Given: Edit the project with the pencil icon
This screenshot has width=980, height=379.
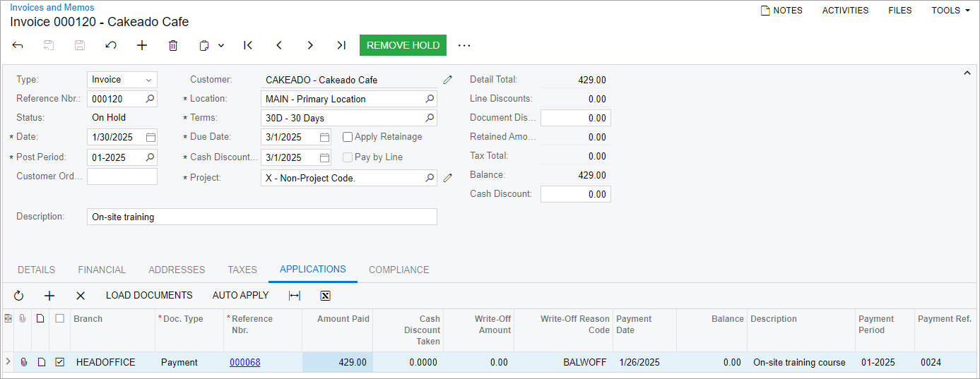Looking at the screenshot, I should tap(447, 178).
